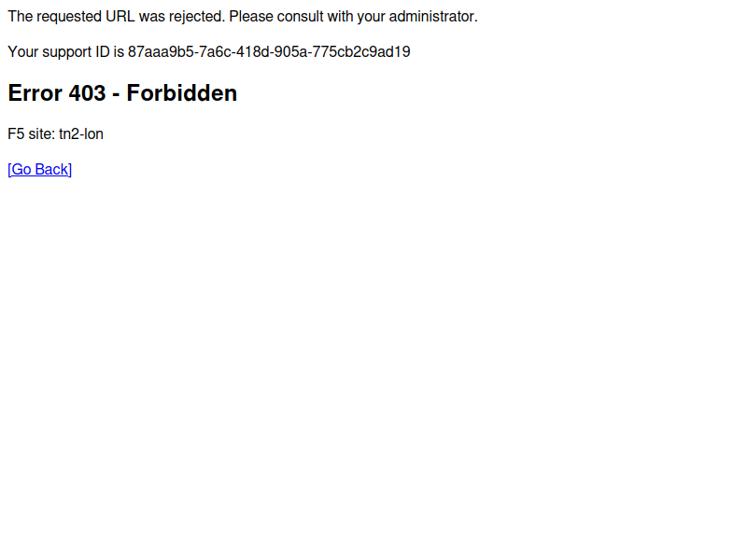The width and height of the screenshot is (747, 560).
Task: Click the word administrator in first line
Action: click(433, 17)
